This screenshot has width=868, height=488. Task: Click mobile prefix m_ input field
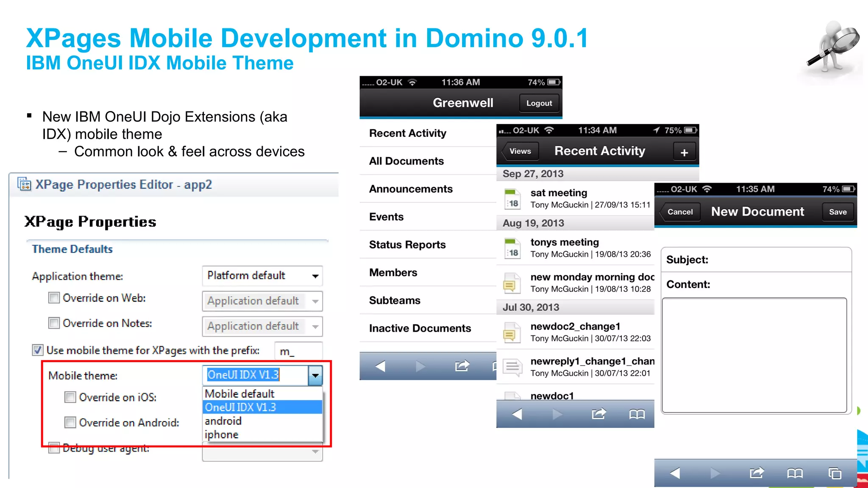[299, 352]
